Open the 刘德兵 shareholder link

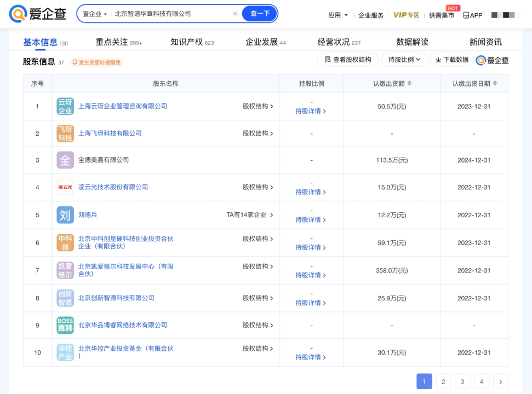pos(88,215)
